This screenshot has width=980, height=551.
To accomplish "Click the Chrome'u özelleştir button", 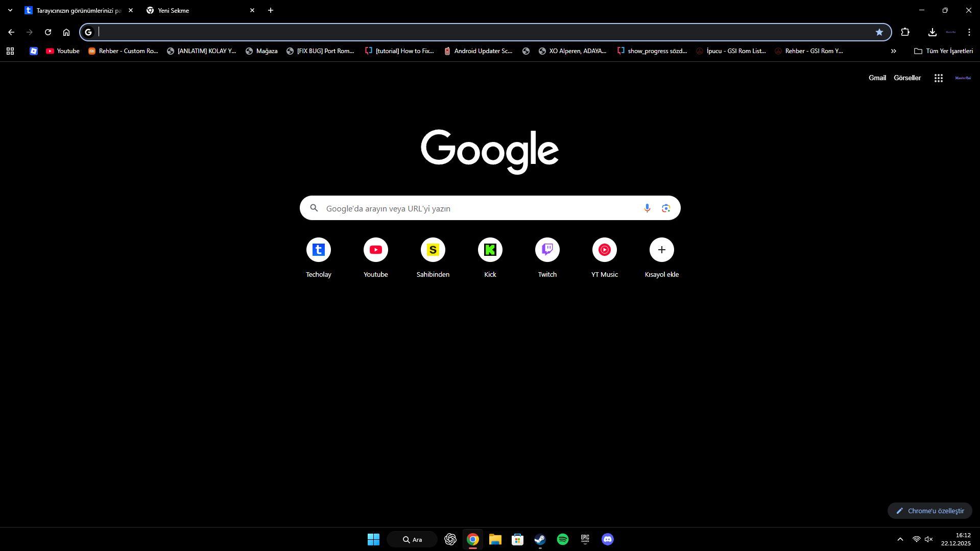I will (x=930, y=511).
